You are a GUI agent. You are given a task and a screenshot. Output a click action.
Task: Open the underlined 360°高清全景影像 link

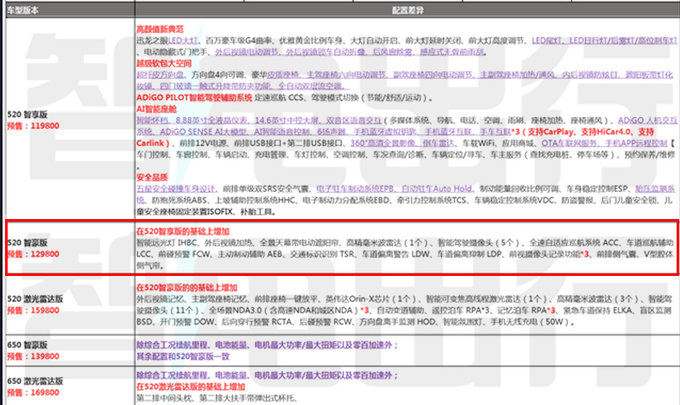[383, 143]
